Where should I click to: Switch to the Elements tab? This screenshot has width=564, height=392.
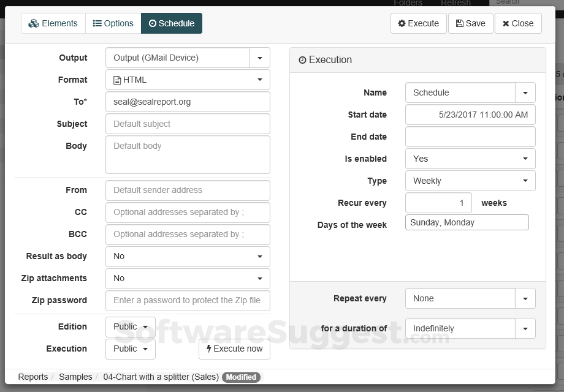(x=53, y=23)
